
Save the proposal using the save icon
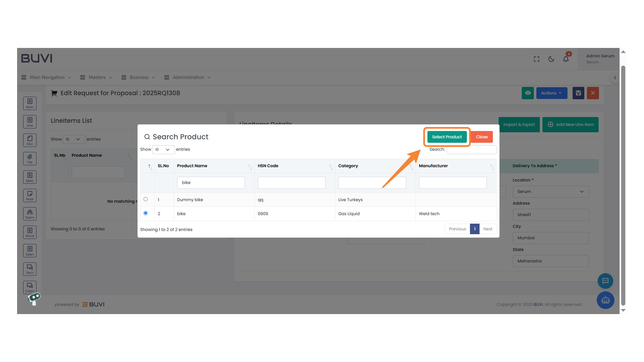click(578, 93)
